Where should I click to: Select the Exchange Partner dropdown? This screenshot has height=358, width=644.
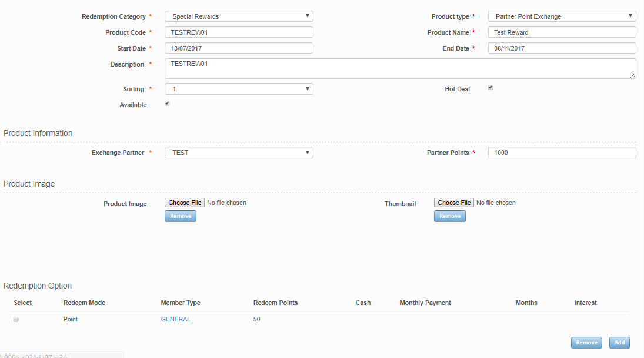[x=238, y=153]
